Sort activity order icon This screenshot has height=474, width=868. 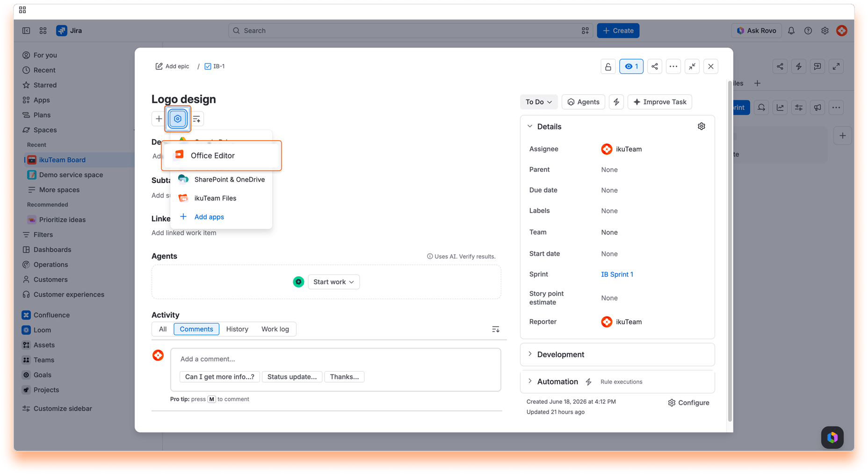pyautogui.click(x=496, y=329)
